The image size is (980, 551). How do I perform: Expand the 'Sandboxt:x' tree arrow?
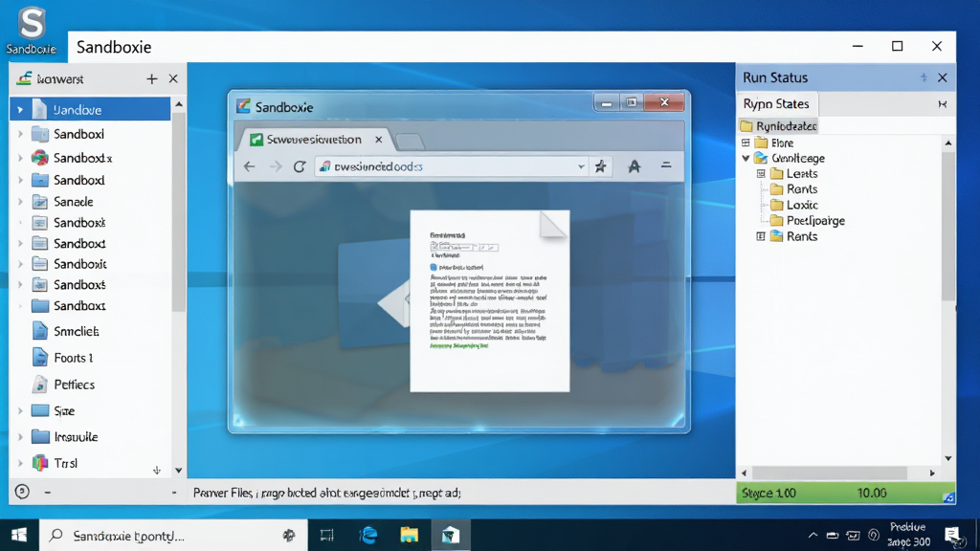[x=20, y=158]
